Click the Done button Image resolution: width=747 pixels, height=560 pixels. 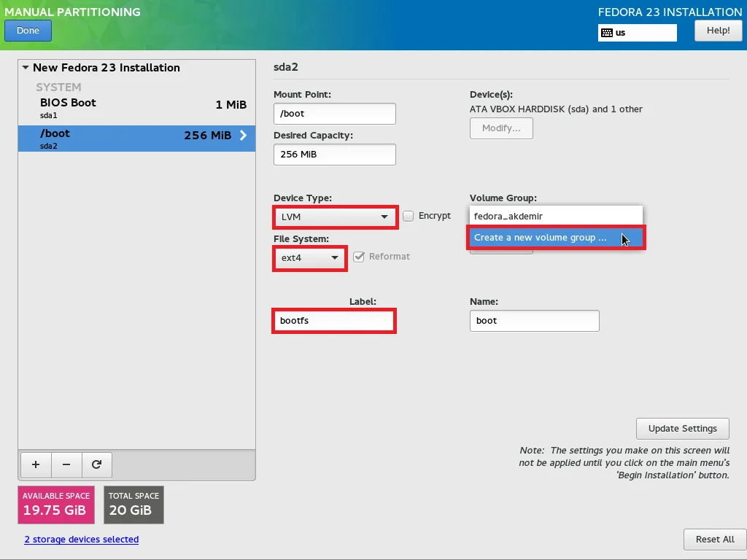28,31
